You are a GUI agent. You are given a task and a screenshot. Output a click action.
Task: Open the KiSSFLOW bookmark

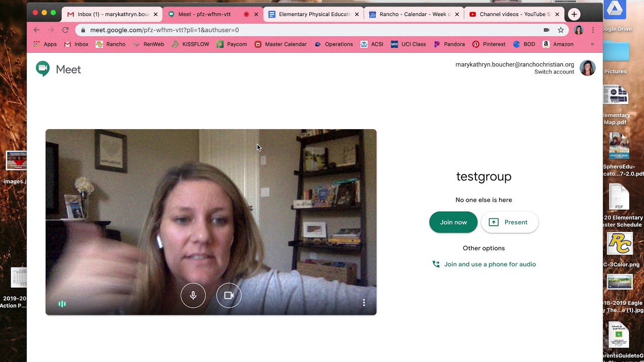190,44
